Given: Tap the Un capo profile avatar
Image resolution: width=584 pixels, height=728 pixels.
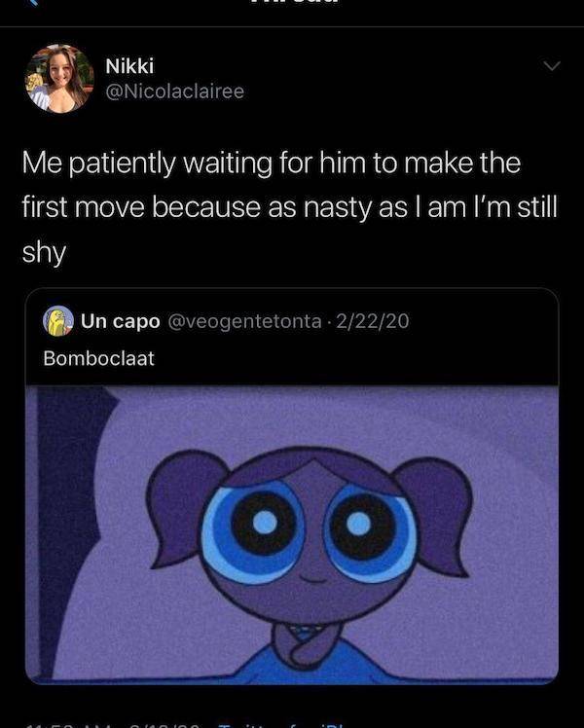Looking at the screenshot, I should click(x=60, y=320).
